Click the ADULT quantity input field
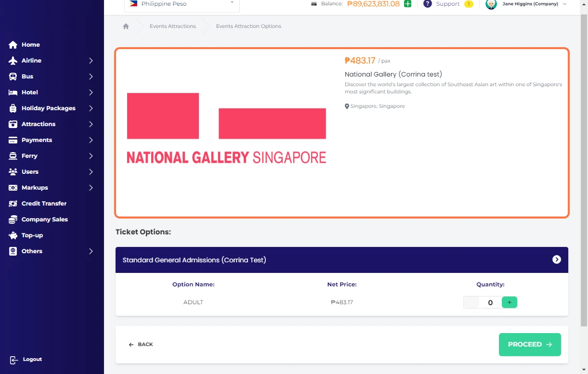The width and height of the screenshot is (588, 374). coord(490,303)
